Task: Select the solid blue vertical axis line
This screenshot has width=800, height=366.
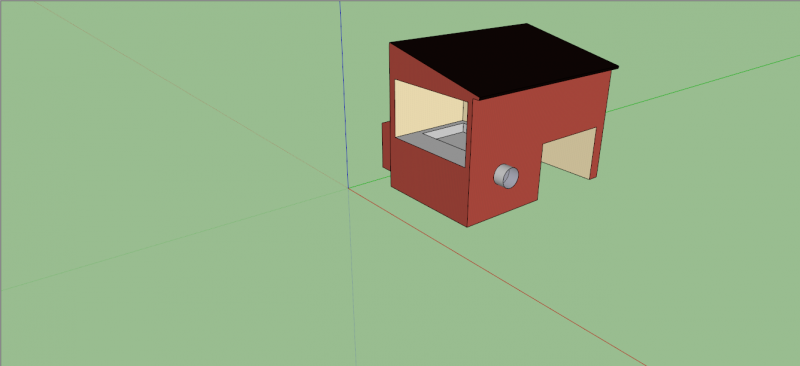Action: point(344,94)
